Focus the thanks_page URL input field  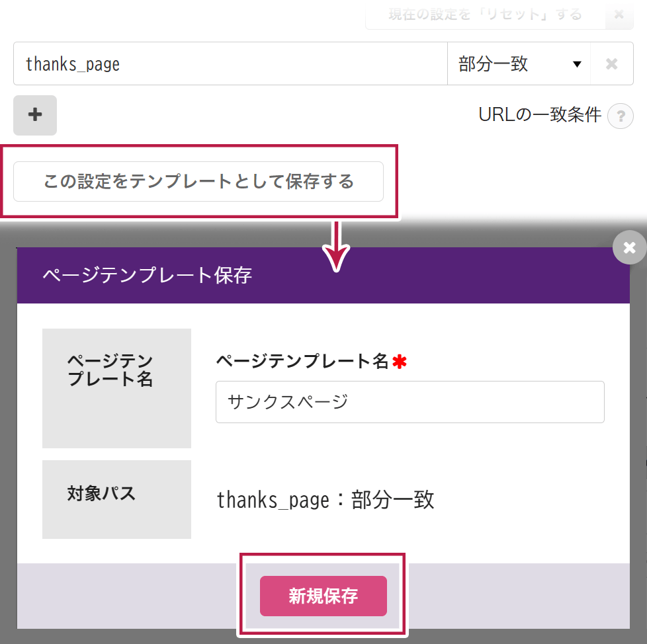tap(230, 64)
